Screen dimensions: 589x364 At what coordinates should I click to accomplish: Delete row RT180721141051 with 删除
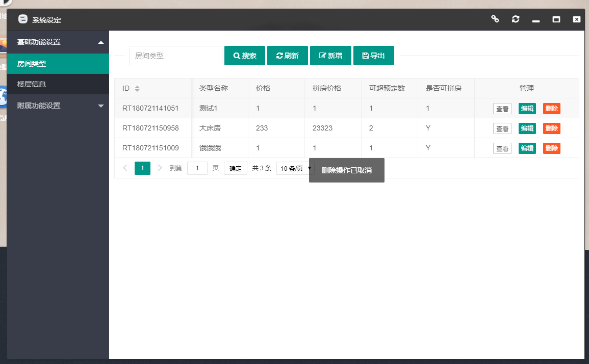[551, 109]
